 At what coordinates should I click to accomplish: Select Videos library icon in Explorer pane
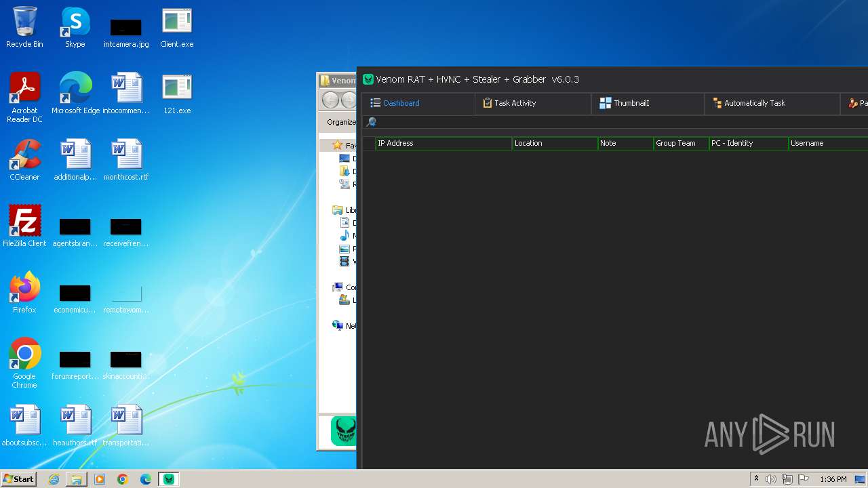point(344,262)
